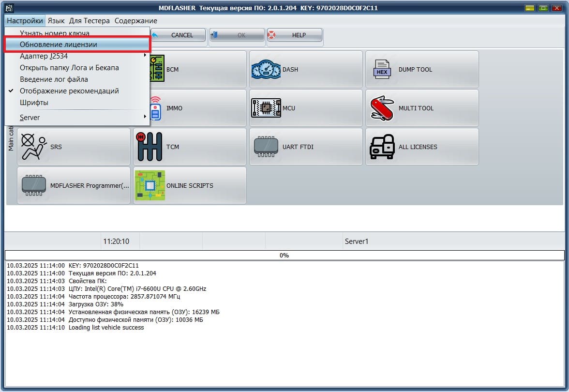The height and width of the screenshot is (392, 569).
Task: Toggle the Отображение рекомендаций checked option
Action: coord(69,91)
